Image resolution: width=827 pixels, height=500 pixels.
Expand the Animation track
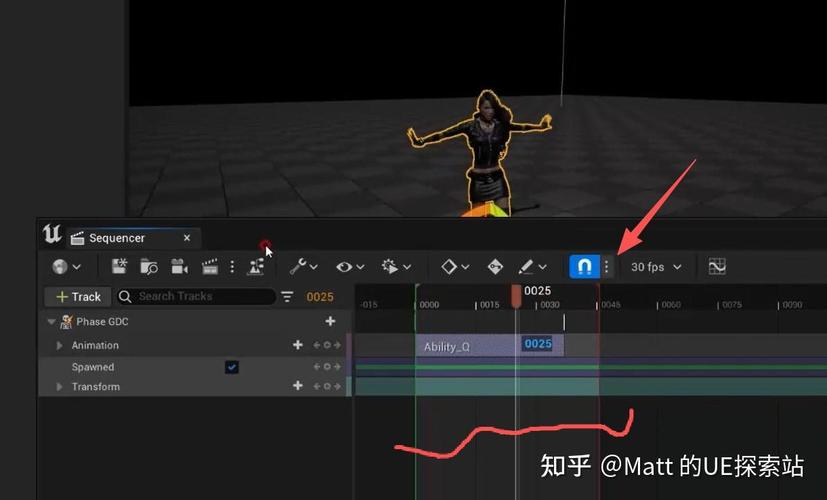point(60,345)
